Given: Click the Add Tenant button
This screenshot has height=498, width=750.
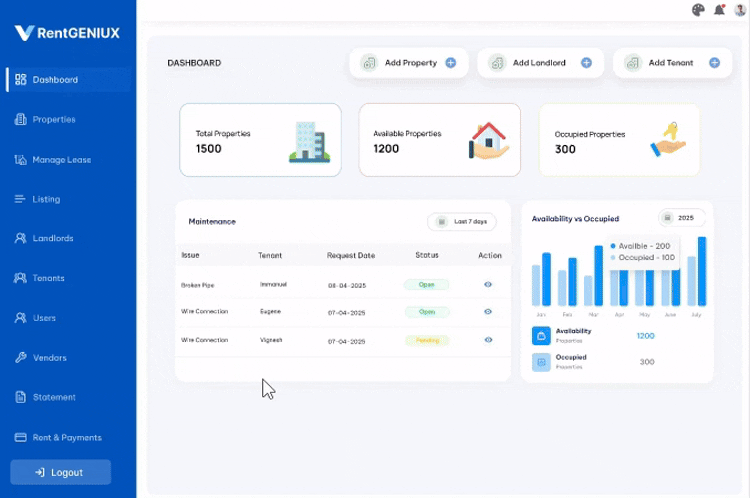Looking at the screenshot, I should click(x=670, y=63).
